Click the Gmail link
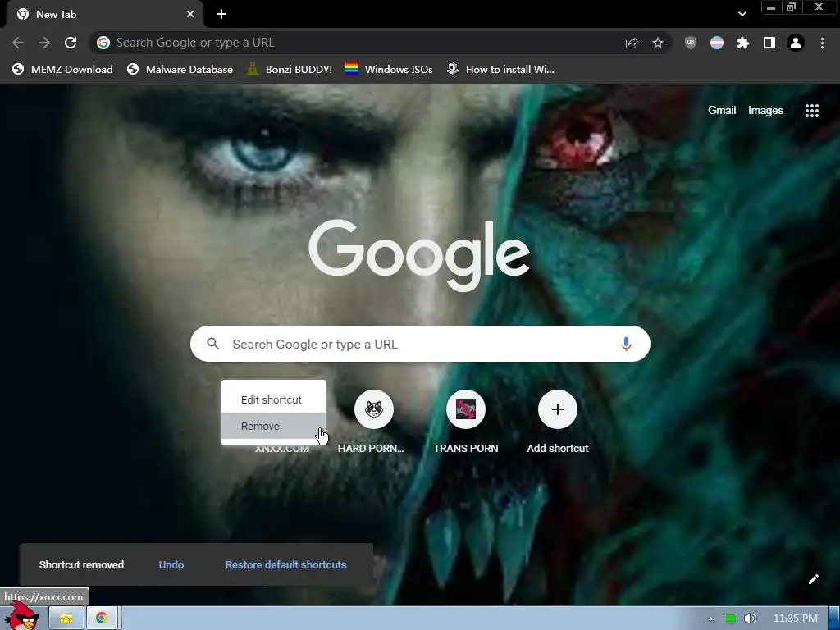This screenshot has height=630, width=840. coord(722,111)
